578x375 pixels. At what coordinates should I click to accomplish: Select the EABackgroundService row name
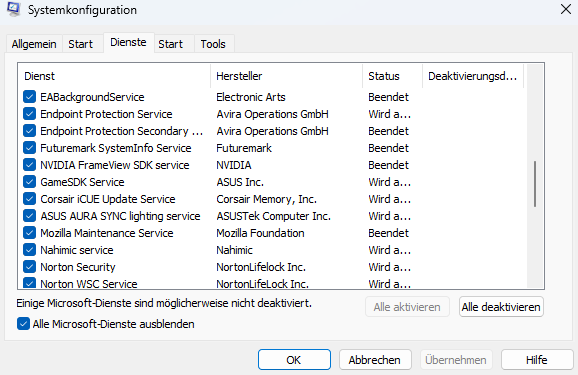coord(92,97)
